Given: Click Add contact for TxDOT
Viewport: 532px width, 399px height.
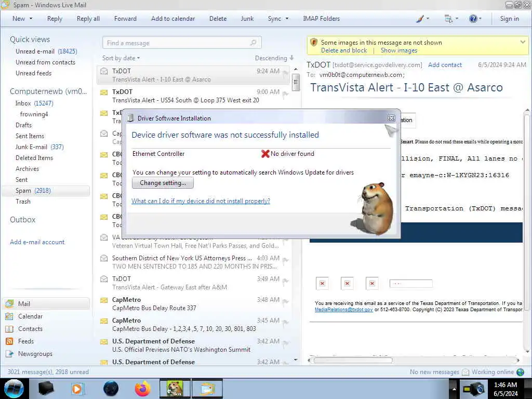Looking at the screenshot, I should (x=445, y=65).
